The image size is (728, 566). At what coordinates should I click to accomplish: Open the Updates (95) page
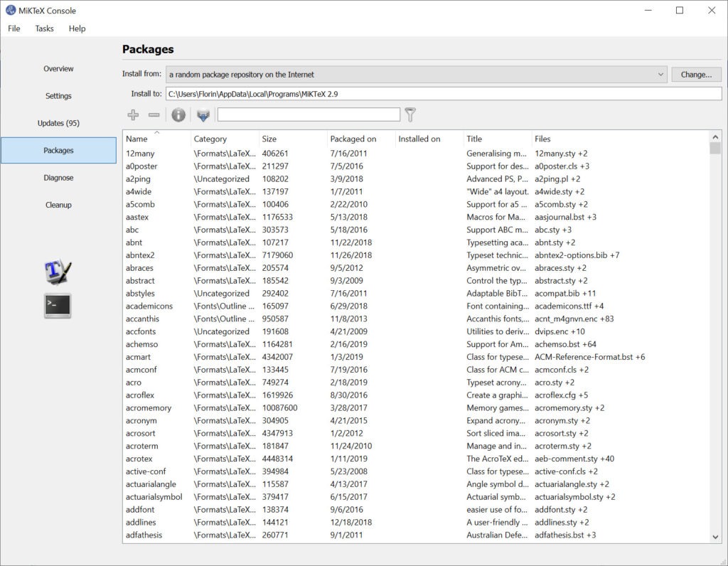tap(58, 123)
